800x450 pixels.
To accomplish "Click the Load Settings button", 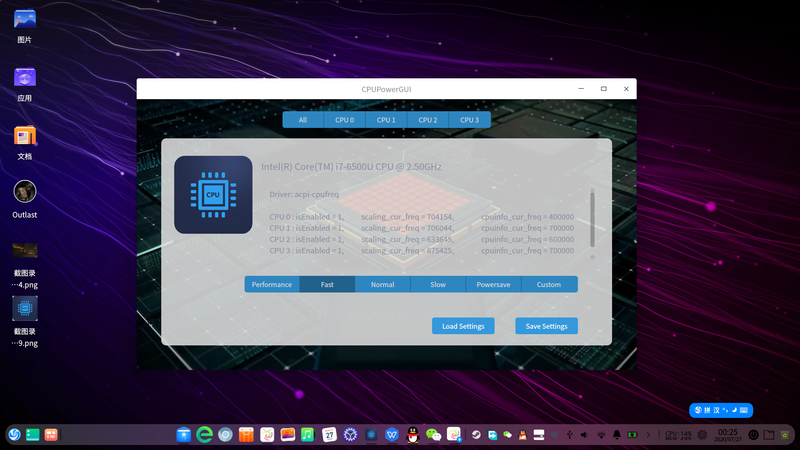I will click(x=463, y=326).
